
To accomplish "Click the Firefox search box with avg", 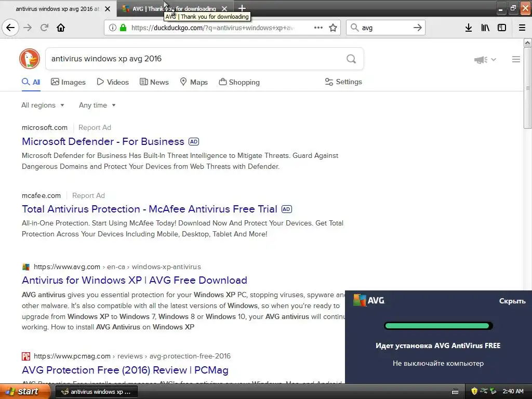I will 386,28.
